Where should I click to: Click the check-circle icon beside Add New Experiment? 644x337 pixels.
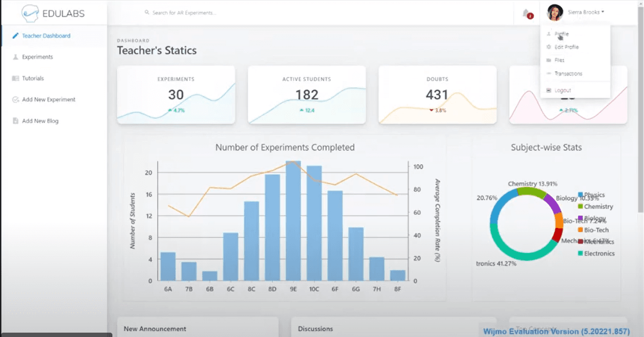click(x=16, y=100)
